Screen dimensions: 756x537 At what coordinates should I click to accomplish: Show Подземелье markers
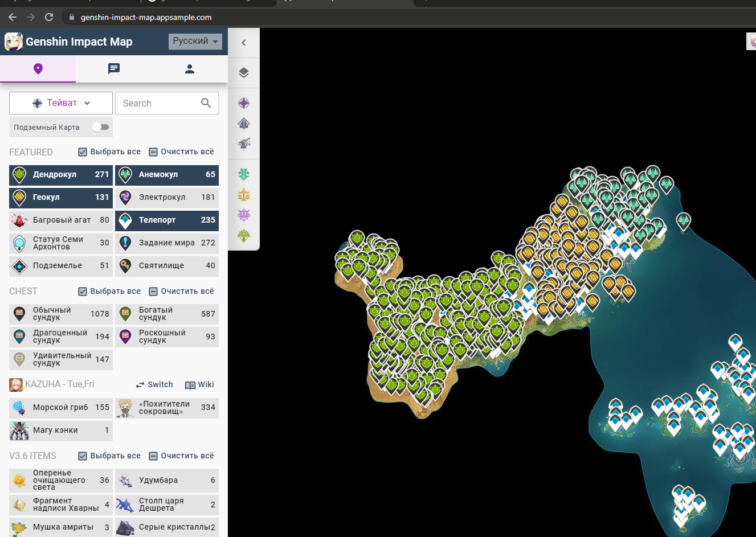tap(61, 266)
